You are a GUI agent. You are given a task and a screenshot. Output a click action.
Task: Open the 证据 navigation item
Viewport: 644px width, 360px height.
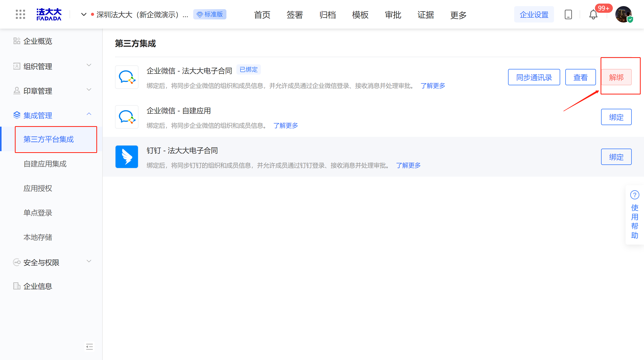[426, 15]
